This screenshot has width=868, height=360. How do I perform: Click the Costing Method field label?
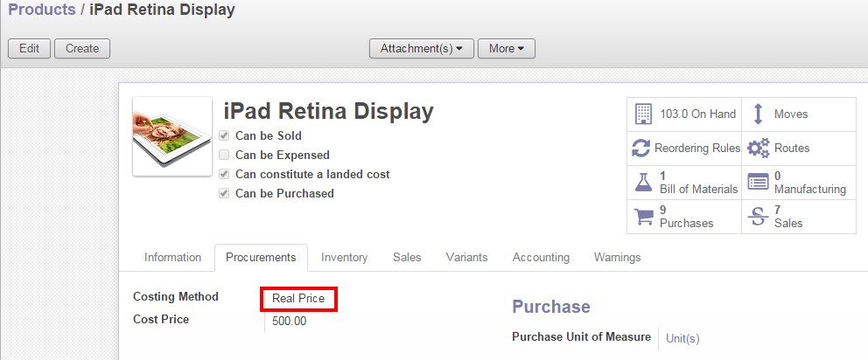click(x=176, y=296)
